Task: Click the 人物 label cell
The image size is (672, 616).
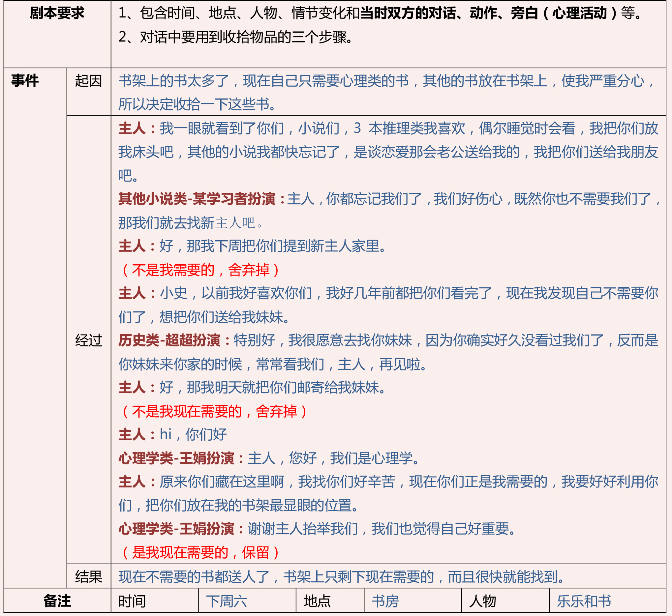Action: (482, 601)
